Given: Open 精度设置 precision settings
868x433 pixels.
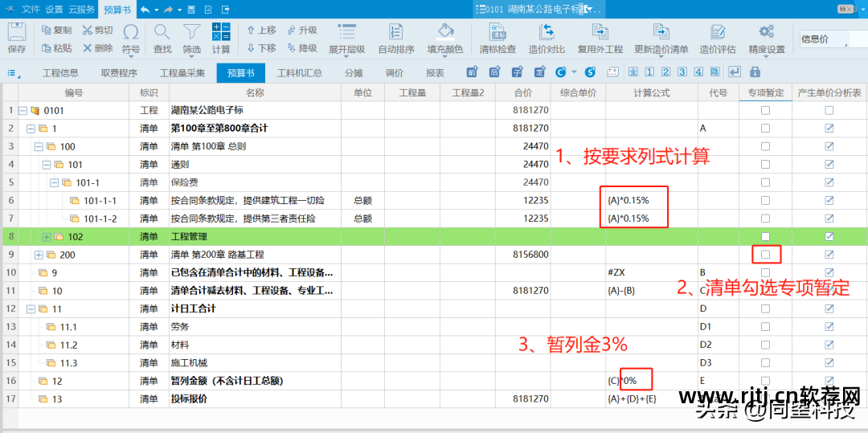Looking at the screenshot, I should tap(767, 39).
